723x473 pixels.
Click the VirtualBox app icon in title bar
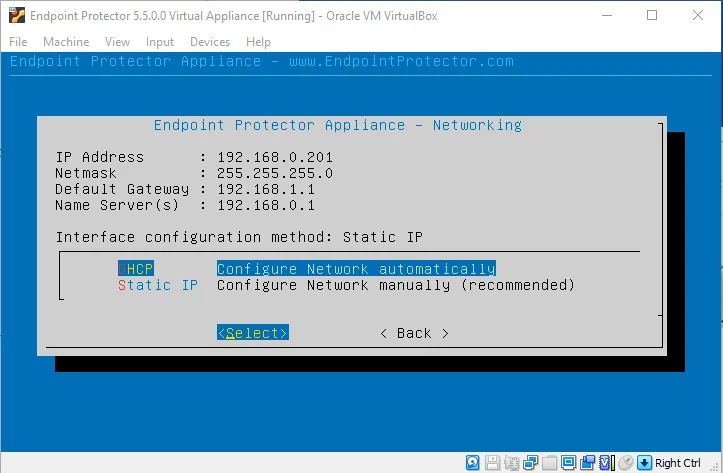(x=17, y=15)
